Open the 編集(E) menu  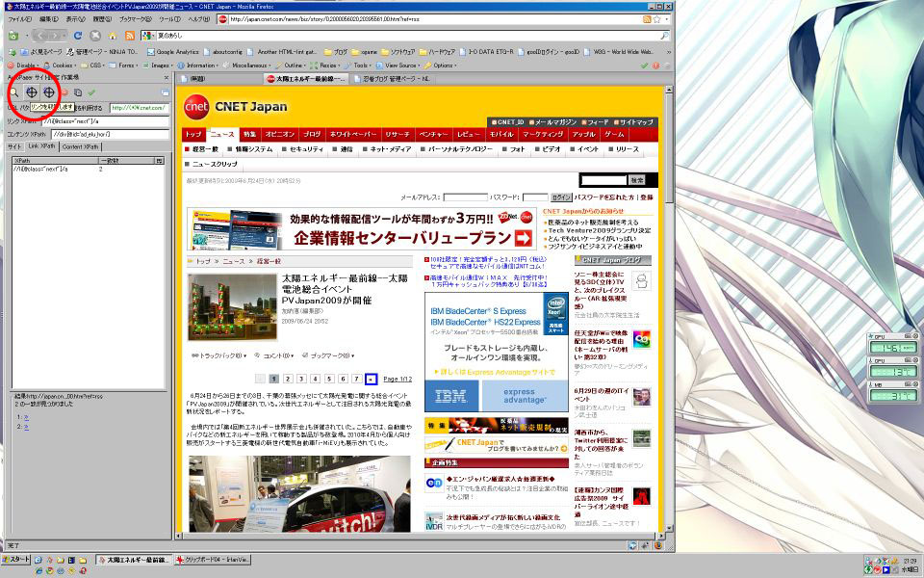pyautogui.click(x=49, y=19)
